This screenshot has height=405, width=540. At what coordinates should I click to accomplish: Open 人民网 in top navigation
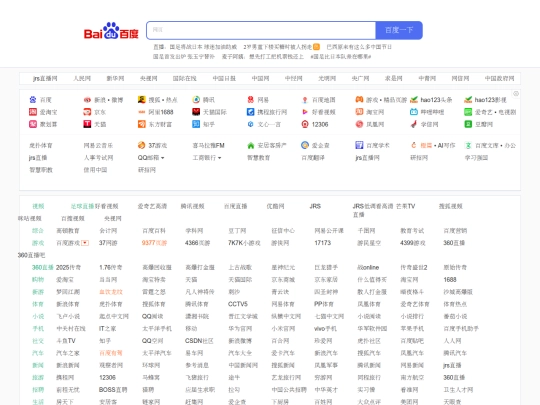tap(82, 79)
